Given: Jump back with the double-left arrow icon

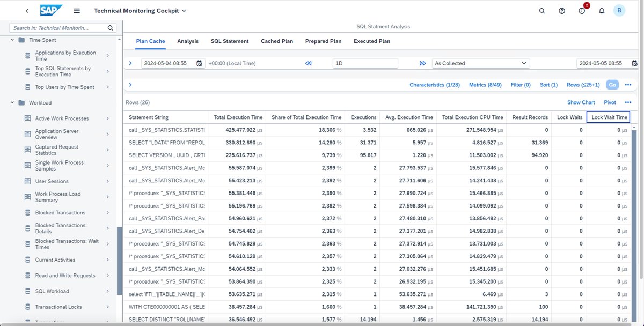Looking at the screenshot, I should coord(308,63).
